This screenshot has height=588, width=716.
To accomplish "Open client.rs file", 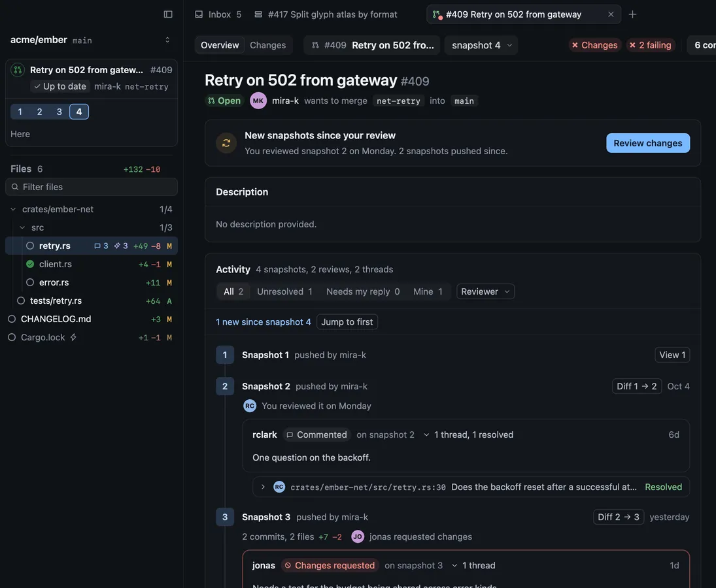I will (x=55, y=264).
